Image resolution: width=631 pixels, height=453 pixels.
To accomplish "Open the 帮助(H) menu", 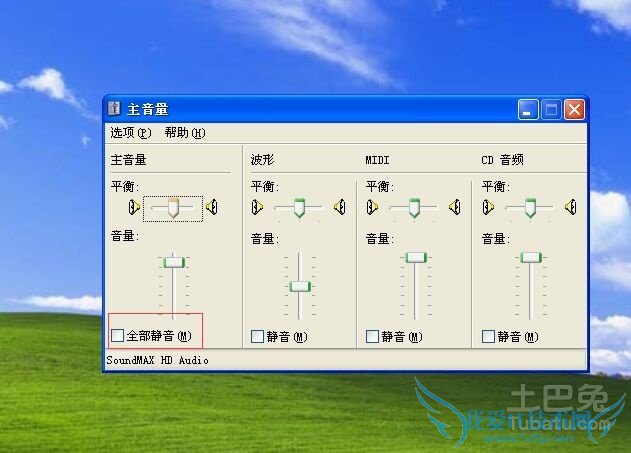I will tap(185, 133).
